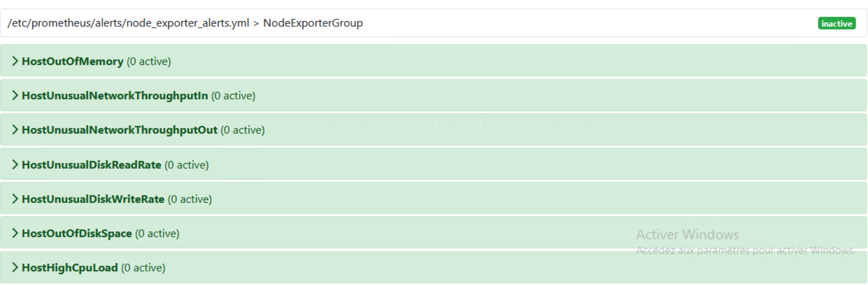Open the HostOutOfDiskSpace rule name
Viewport: 868px width, 285px height.
(x=76, y=234)
